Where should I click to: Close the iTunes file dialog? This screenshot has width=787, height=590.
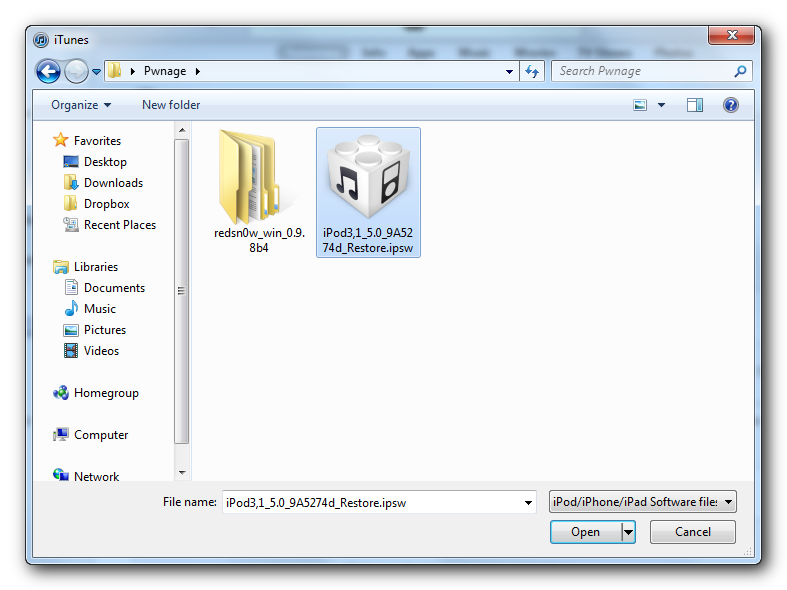pos(731,35)
